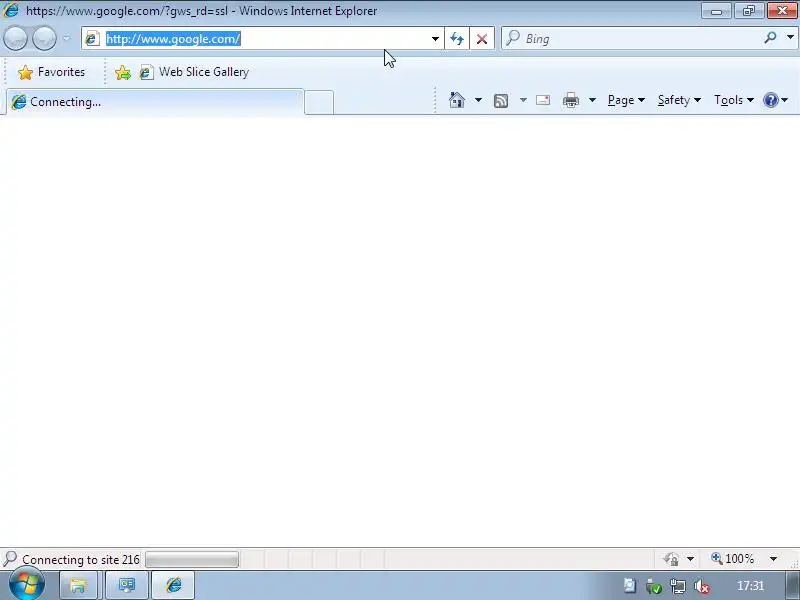
Task: Click the monitor app taskbar button
Action: click(127, 585)
